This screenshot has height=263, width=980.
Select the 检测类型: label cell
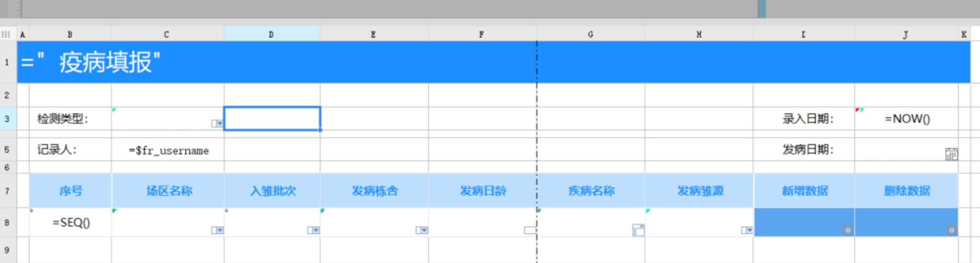pyautogui.click(x=71, y=119)
